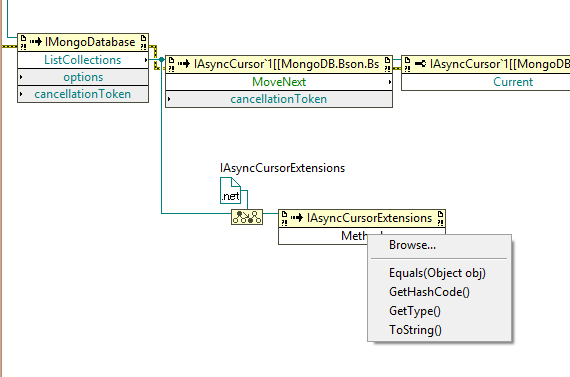Click the MoveNext return value arrow
The image size is (570, 377).
(390, 82)
